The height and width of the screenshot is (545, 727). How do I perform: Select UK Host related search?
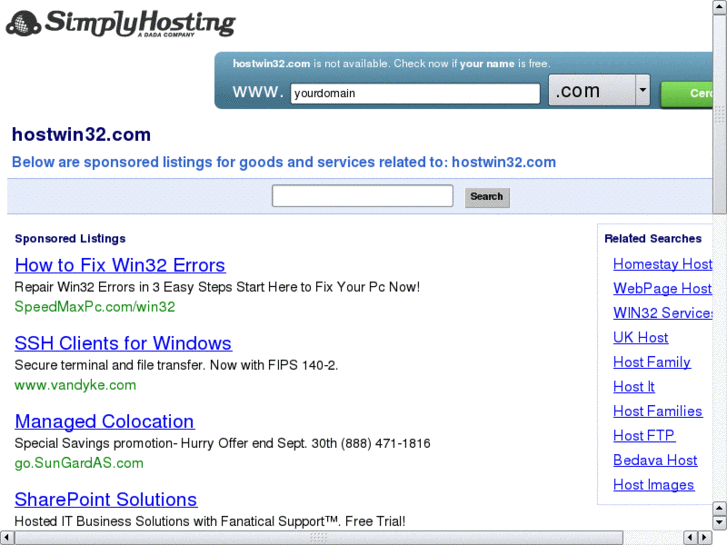(641, 338)
